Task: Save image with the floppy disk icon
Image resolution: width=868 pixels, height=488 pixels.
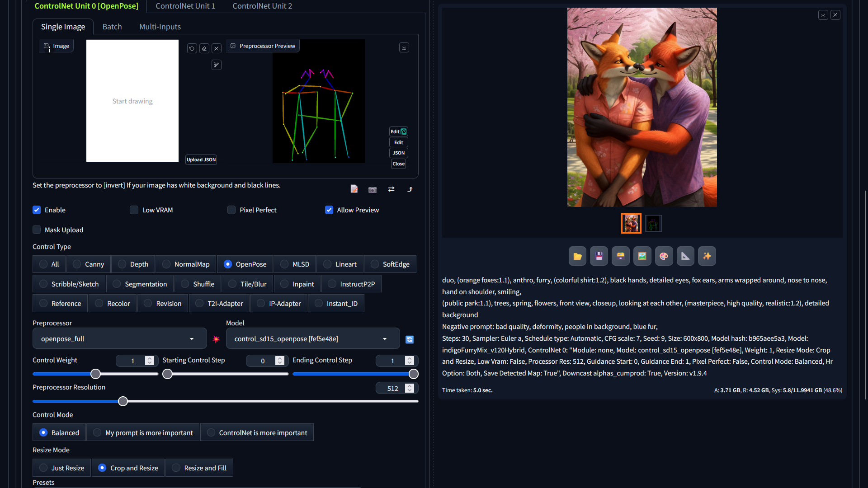Action: coord(599,256)
